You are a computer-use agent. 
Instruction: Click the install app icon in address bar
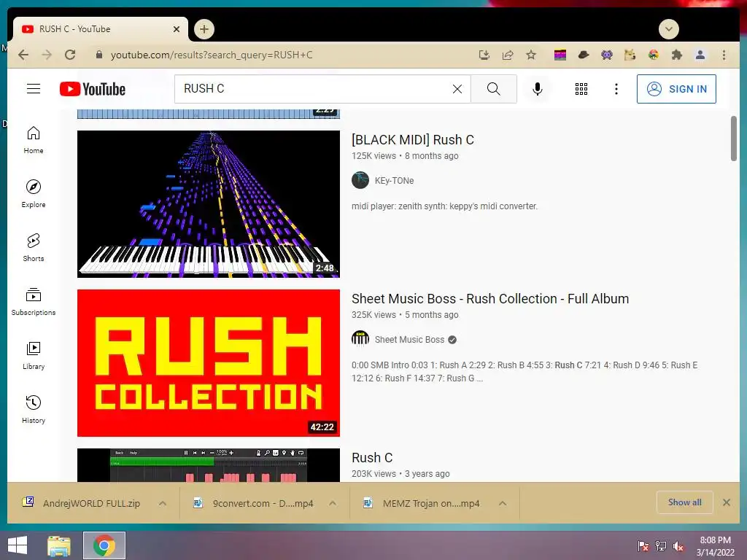pos(484,55)
